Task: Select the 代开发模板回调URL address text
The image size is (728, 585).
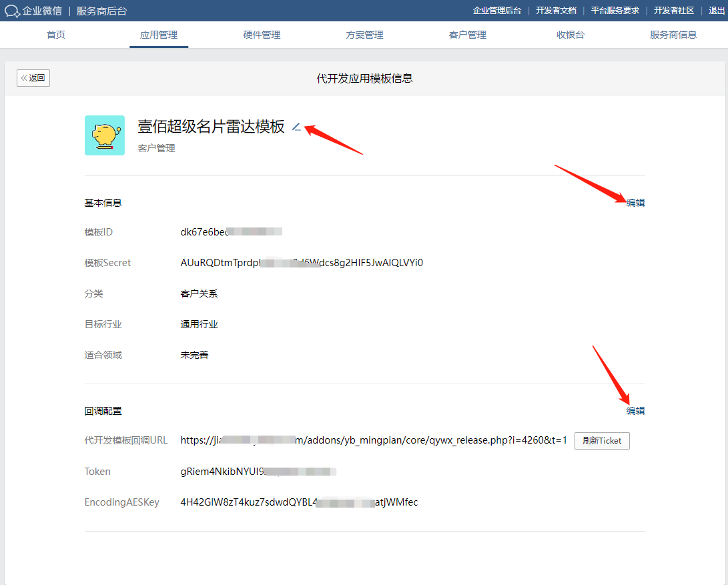Action: point(374,441)
